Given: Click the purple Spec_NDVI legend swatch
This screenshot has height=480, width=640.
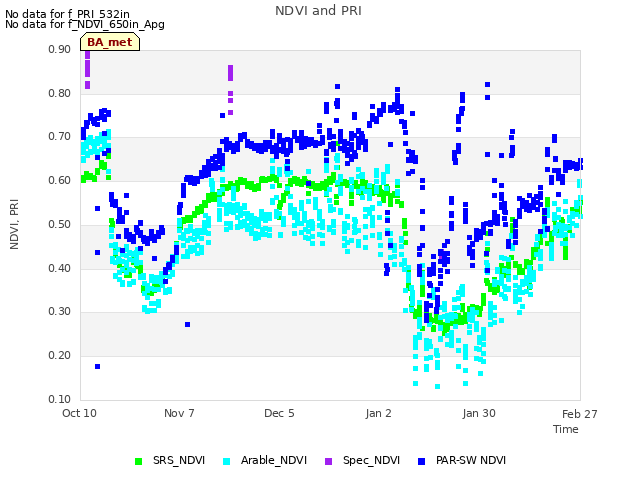Looking at the screenshot, I should click(x=328, y=461).
